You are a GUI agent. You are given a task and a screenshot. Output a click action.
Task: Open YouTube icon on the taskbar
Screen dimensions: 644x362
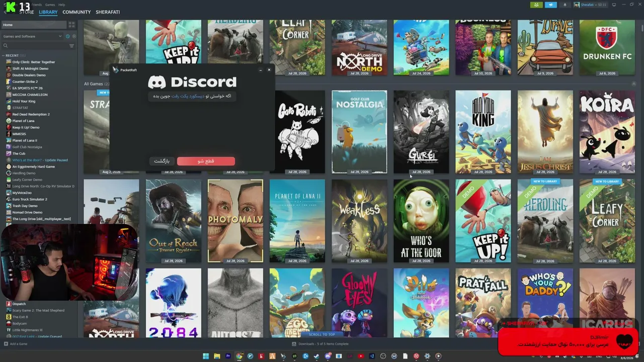tap(361, 356)
